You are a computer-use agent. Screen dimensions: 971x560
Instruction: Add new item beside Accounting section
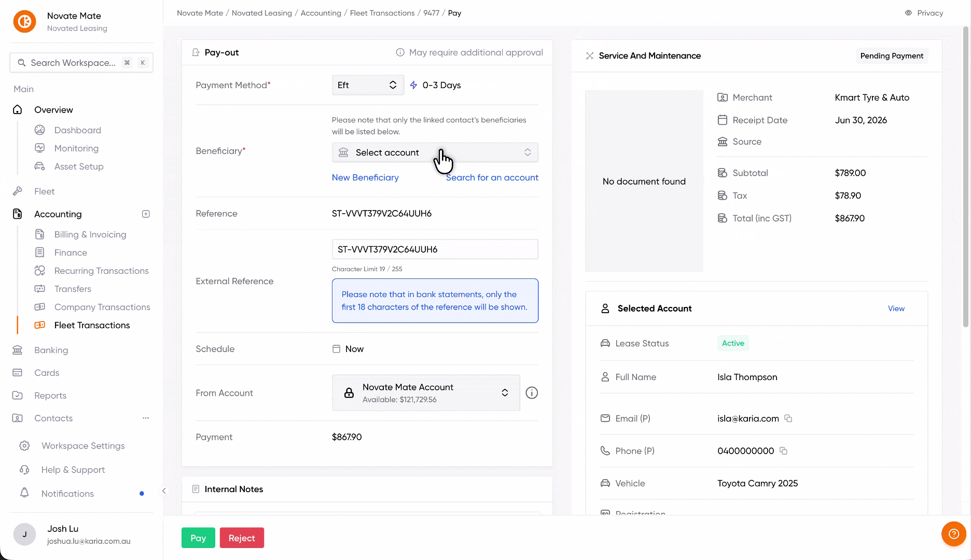pyautogui.click(x=146, y=214)
